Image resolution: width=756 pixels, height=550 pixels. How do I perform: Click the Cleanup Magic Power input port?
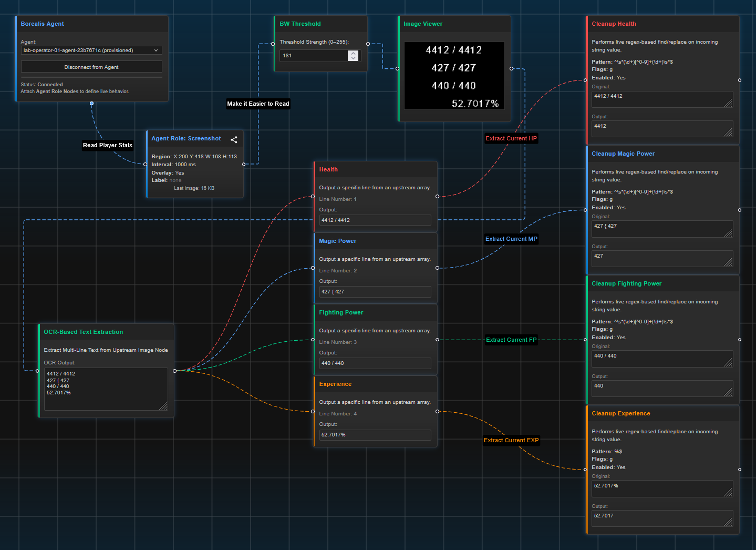(x=586, y=210)
